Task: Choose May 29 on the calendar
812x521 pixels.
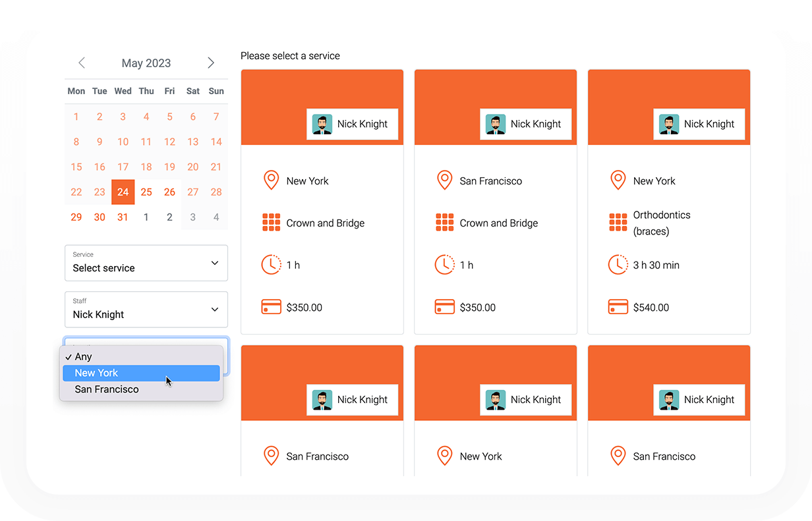Action: (x=76, y=217)
